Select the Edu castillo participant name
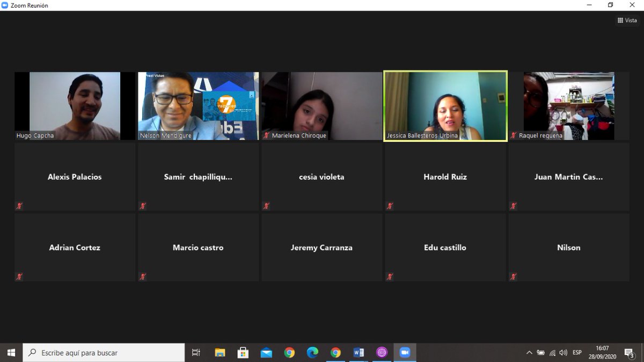The height and width of the screenshot is (362, 644). tap(445, 248)
